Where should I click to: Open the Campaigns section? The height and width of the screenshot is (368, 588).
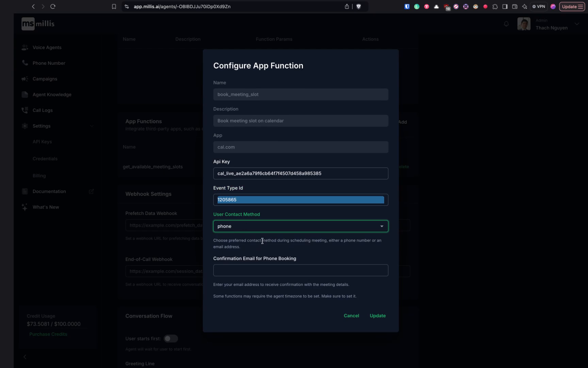[45, 79]
